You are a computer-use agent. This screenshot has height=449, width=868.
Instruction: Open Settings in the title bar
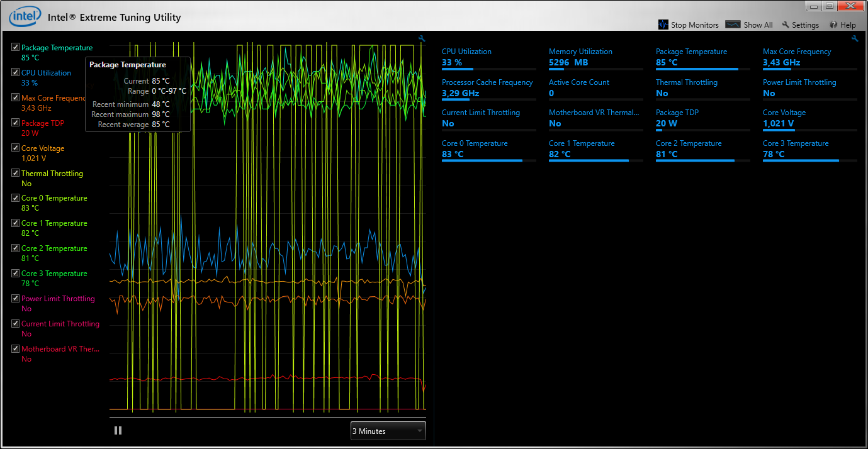(801, 25)
